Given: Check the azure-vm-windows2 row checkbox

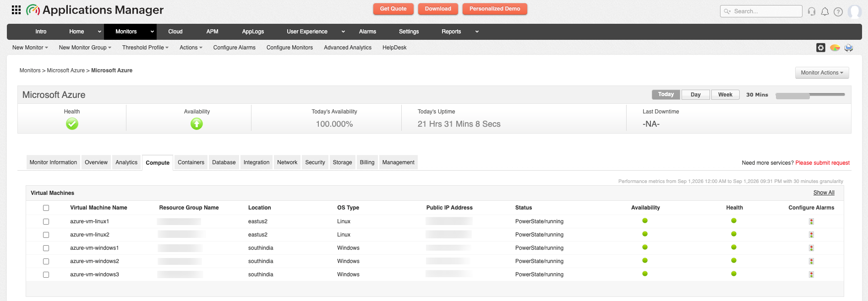Looking at the screenshot, I should (46, 261).
